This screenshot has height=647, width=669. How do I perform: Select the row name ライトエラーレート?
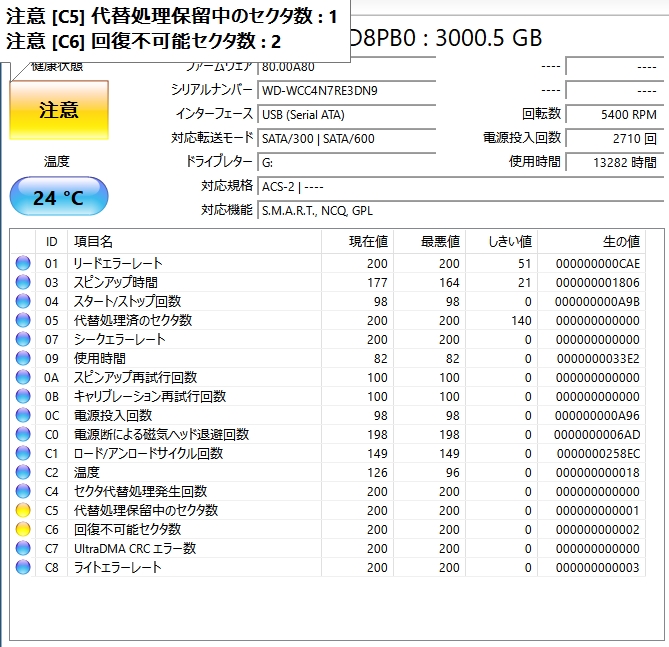point(117,567)
